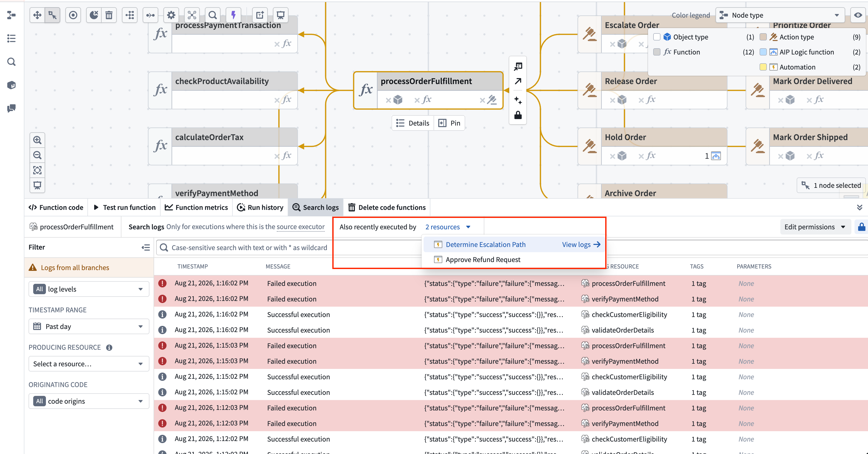
Task: Select the pan/move canvas tool
Action: pyautogui.click(x=37, y=15)
